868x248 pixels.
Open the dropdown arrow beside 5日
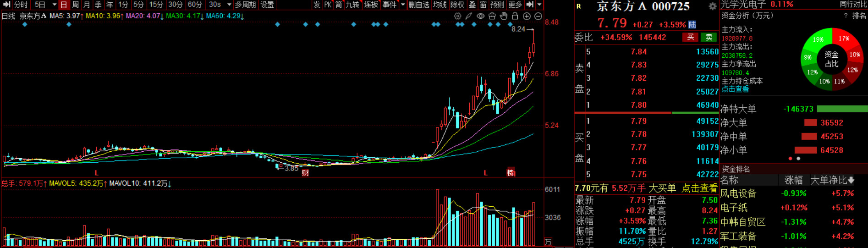click(x=54, y=5)
